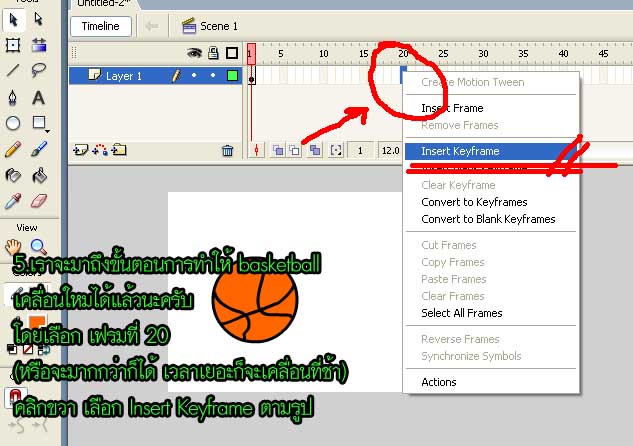Toggle all layers as outlines
Image resolution: width=633 pixels, height=446 pixels.
[x=232, y=53]
